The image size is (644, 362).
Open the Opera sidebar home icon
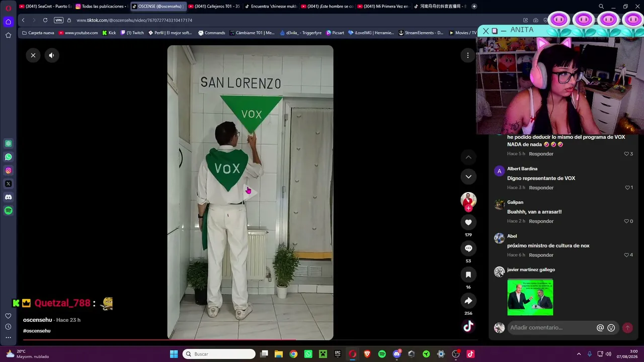(x=8, y=22)
